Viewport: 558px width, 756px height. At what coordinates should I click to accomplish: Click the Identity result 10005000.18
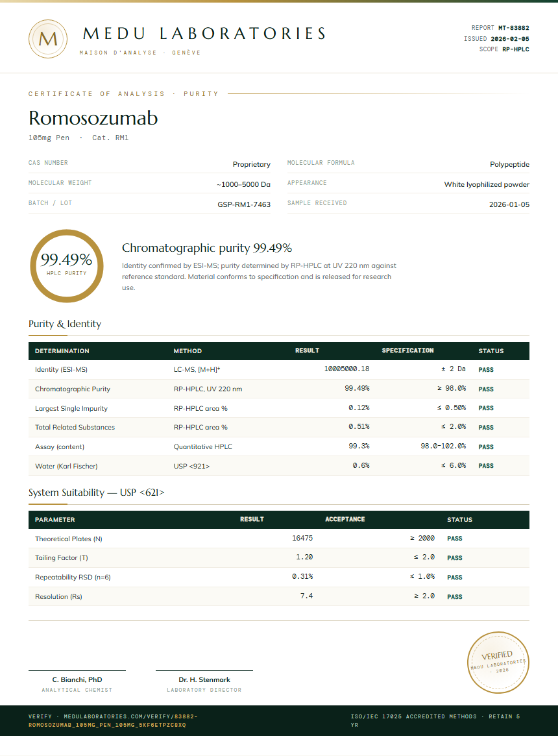click(346, 369)
